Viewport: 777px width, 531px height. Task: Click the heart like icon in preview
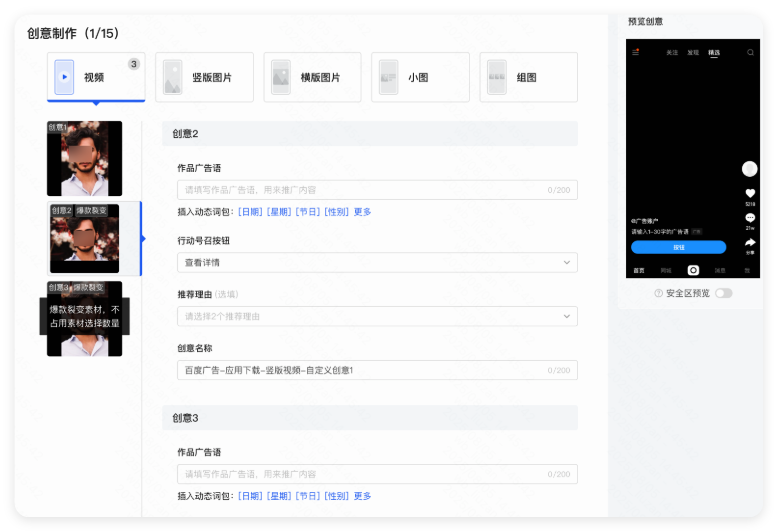750,193
